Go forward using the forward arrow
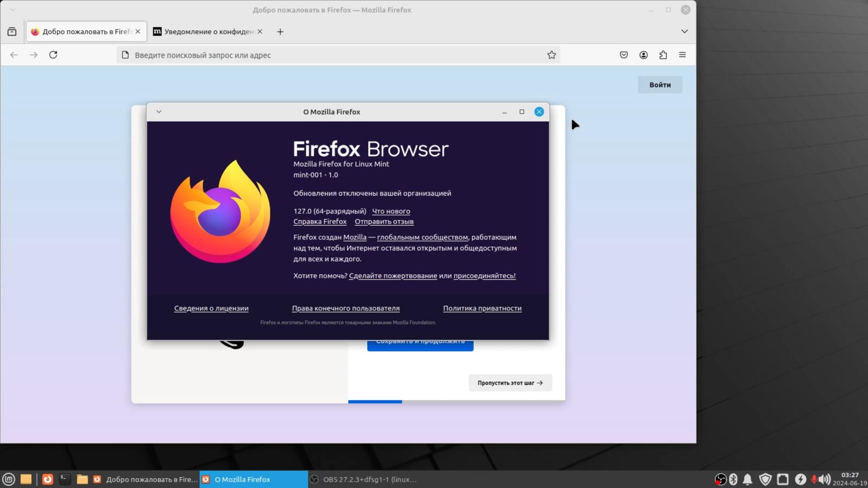Screen dimensions: 868x488 click(x=33, y=55)
